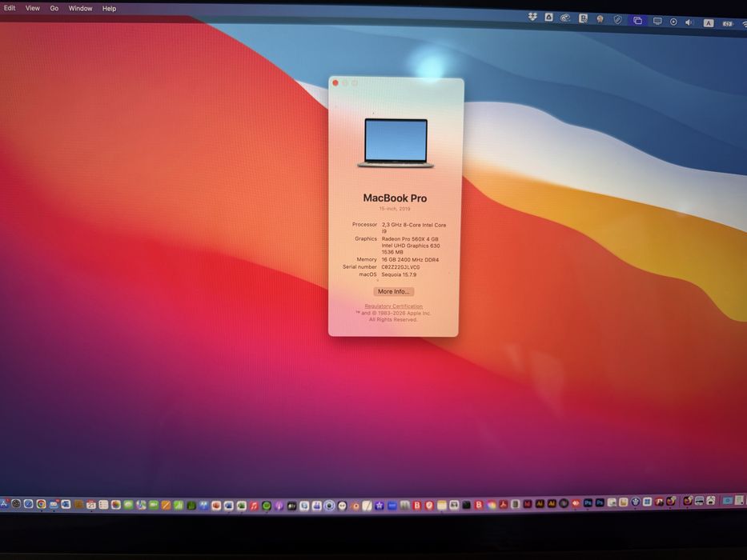Click the keyboard input source A icon
The height and width of the screenshot is (560, 747).
[709, 23]
